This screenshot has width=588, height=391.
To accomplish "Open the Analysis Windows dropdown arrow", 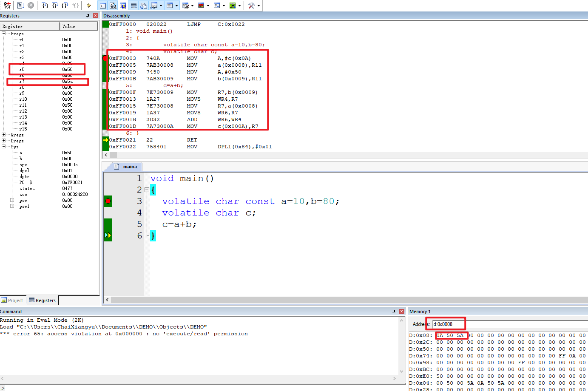I will (x=208, y=6).
